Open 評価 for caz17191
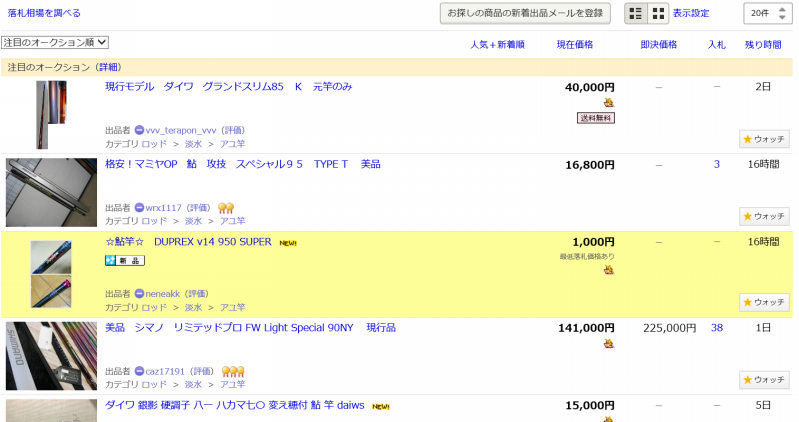This screenshot has width=799, height=422. click(202, 372)
